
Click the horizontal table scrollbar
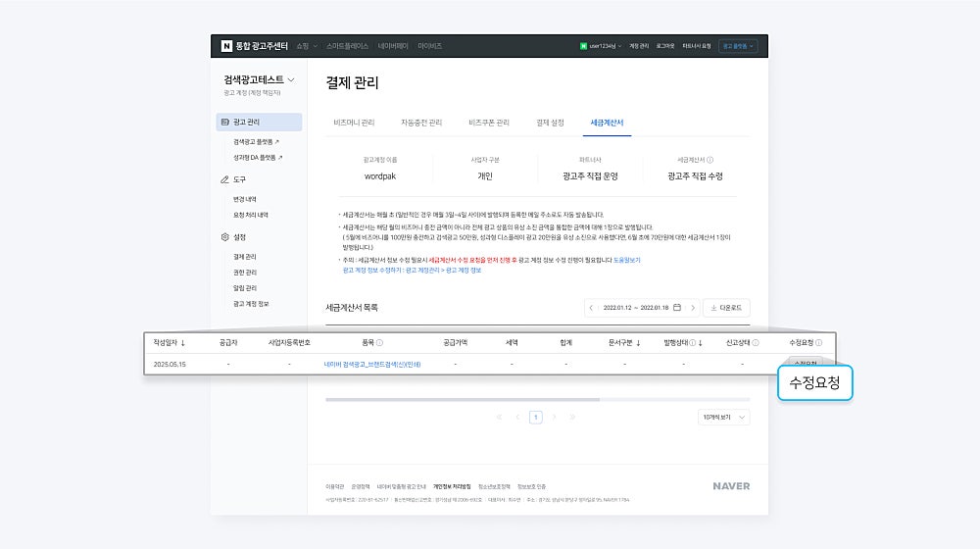point(463,399)
